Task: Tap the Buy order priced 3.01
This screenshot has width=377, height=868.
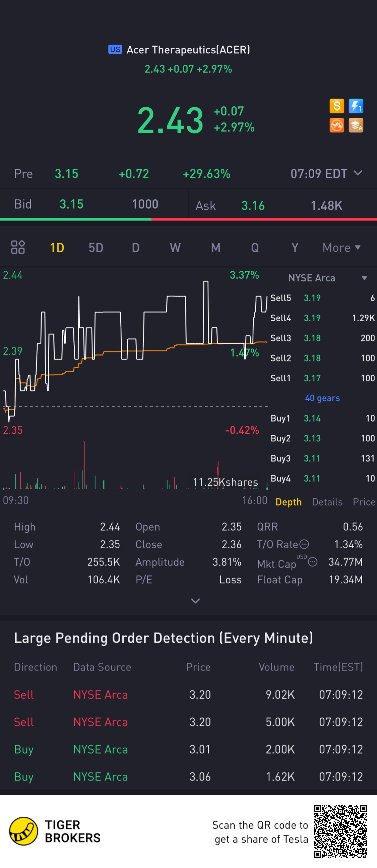Action: (x=188, y=749)
